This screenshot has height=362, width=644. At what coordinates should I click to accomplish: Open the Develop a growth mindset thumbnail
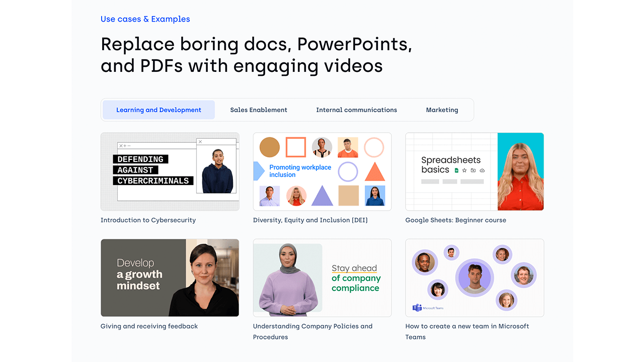click(170, 278)
